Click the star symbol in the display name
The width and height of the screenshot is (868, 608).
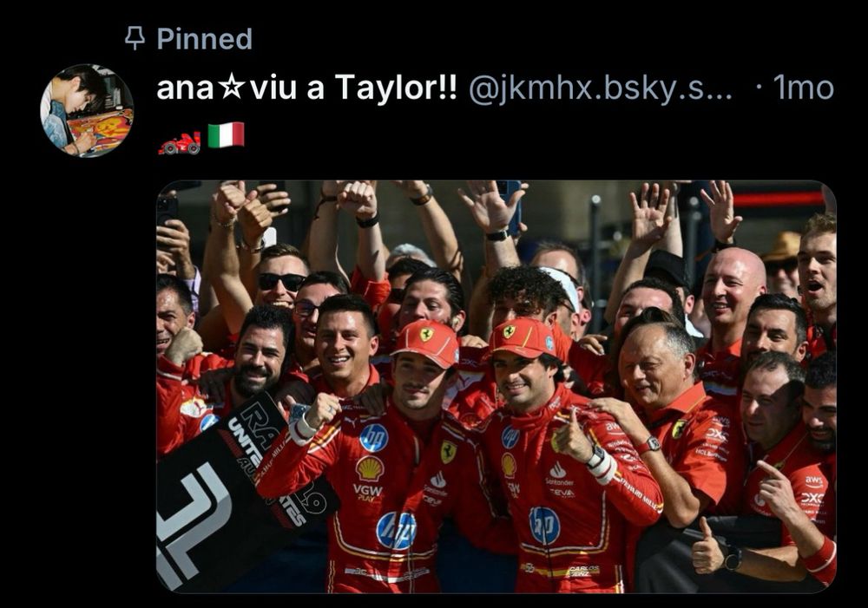[231, 88]
